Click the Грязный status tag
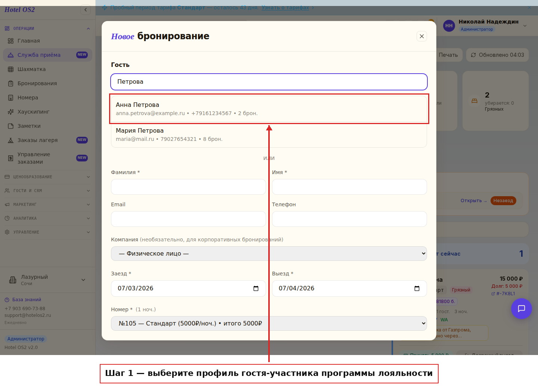This screenshot has height=392, width=538. point(461,290)
